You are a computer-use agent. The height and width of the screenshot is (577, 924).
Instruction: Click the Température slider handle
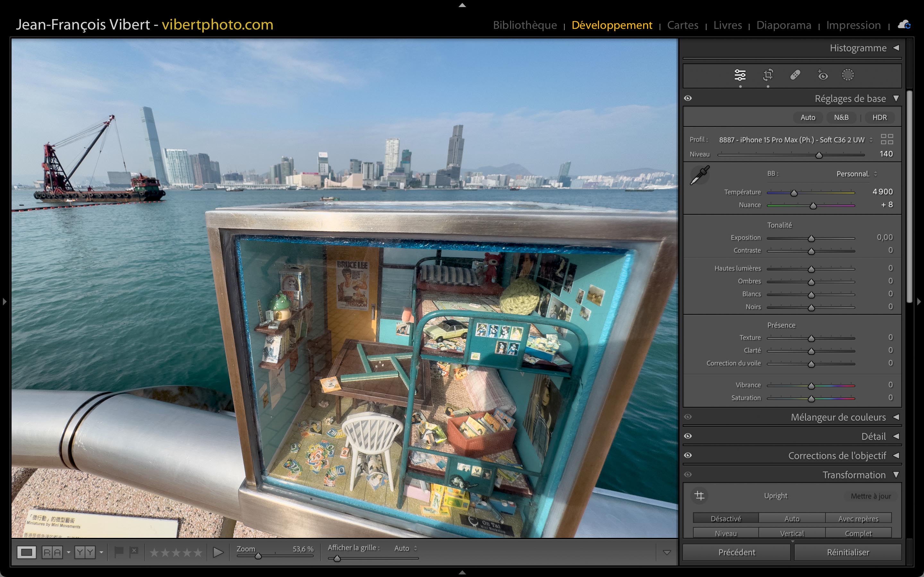[794, 193]
